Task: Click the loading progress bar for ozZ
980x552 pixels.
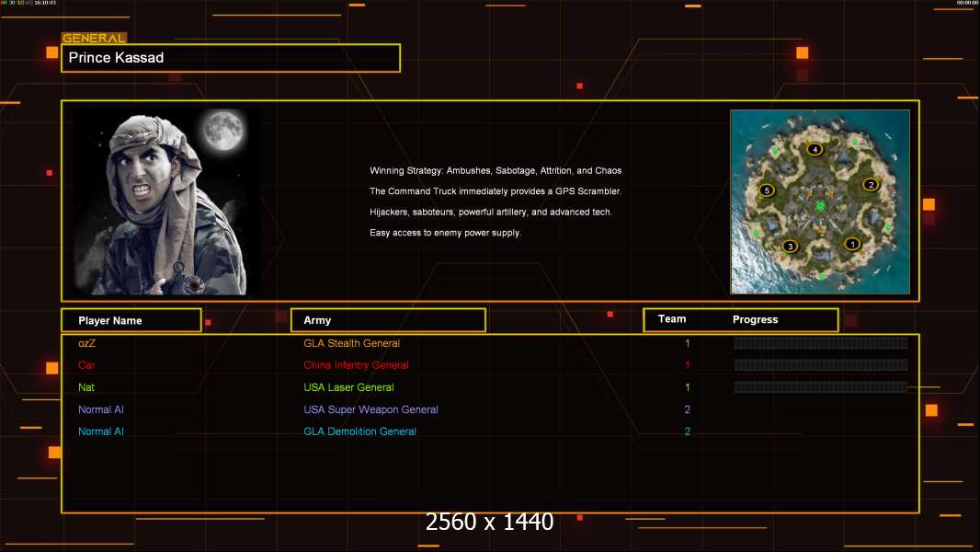Action: 820,343
